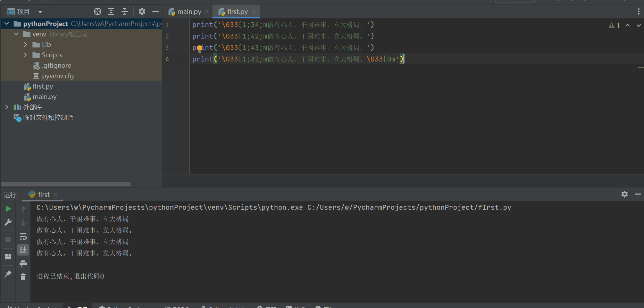Click restore layout icon in run panel

(8, 257)
